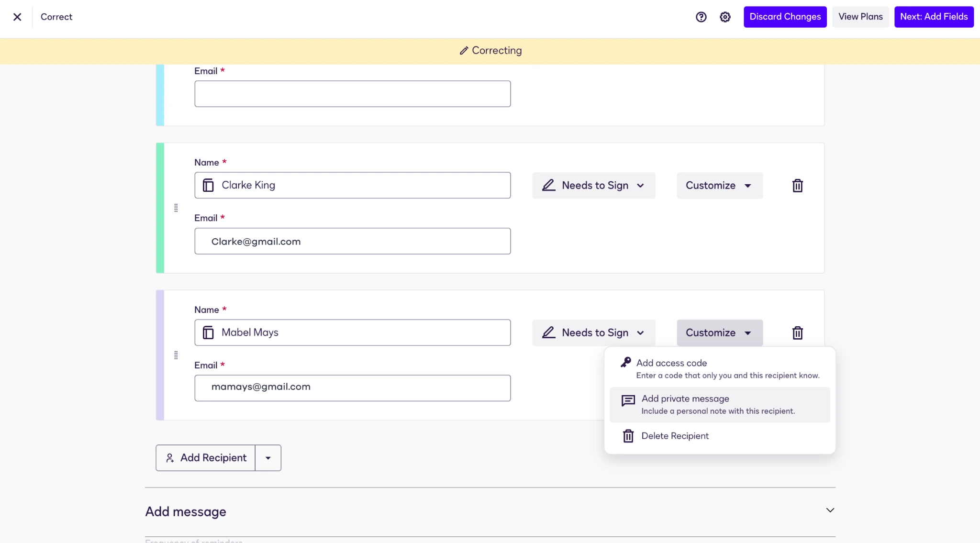
Task: Click Discard Changes button
Action: (x=785, y=17)
